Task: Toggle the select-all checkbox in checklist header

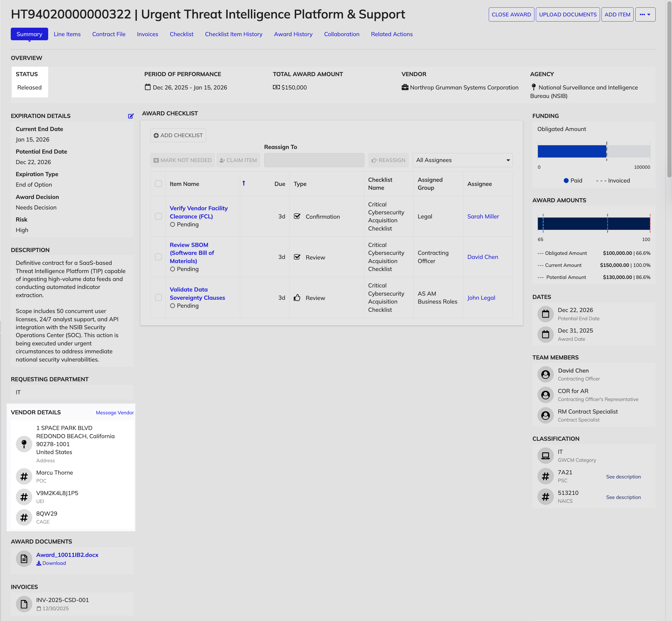Action: click(158, 184)
